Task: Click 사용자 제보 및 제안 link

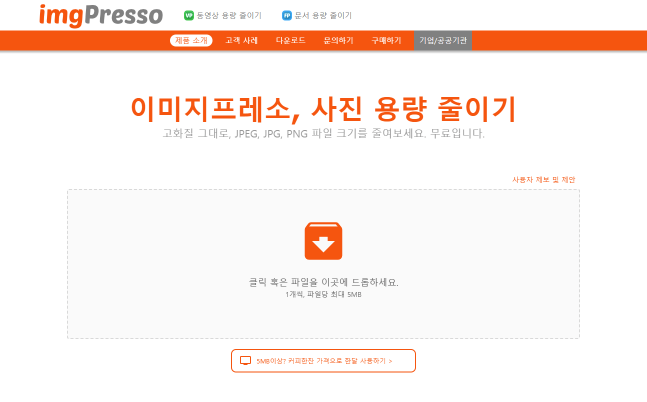Action: point(543,180)
